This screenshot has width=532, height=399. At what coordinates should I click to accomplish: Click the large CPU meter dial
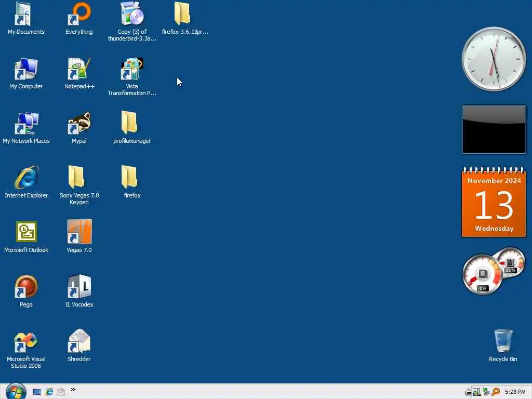click(482, 274)
